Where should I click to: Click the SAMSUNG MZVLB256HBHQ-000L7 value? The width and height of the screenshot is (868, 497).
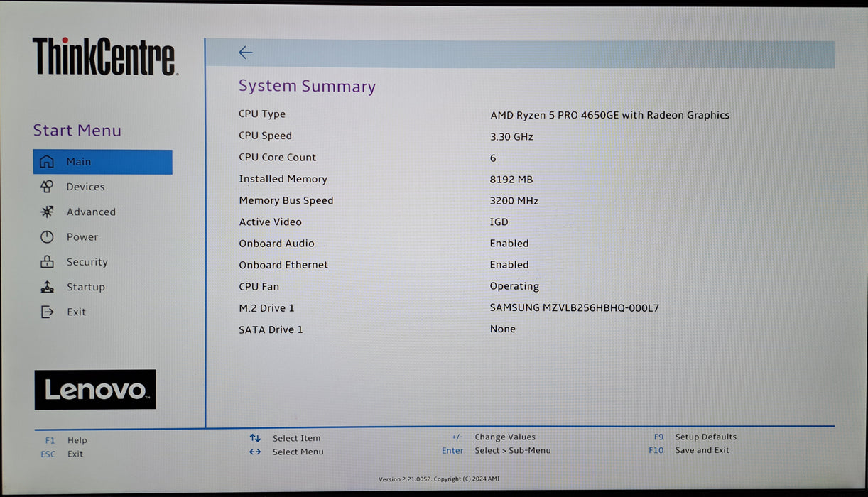tap(575, 308)
